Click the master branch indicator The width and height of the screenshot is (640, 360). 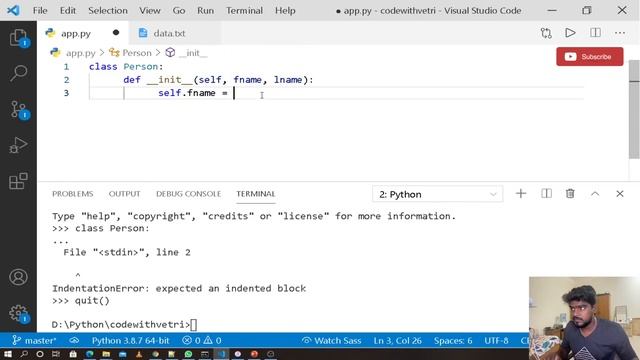(x=34, y=340)
